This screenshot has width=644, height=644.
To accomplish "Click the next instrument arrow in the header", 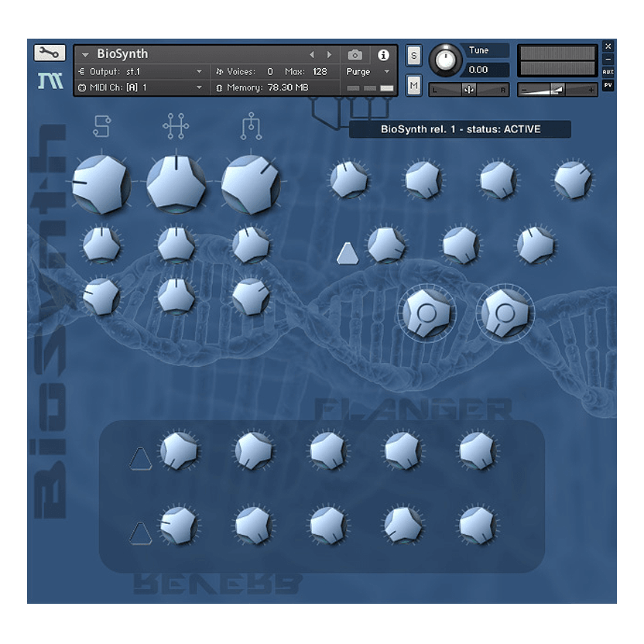I will [x=328, y=54].
